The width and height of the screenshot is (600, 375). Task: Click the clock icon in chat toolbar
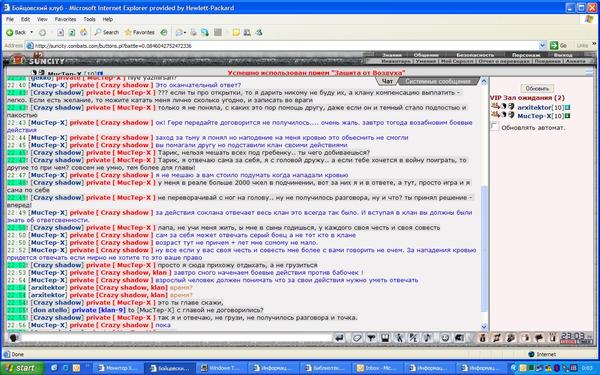coord(445,338)
